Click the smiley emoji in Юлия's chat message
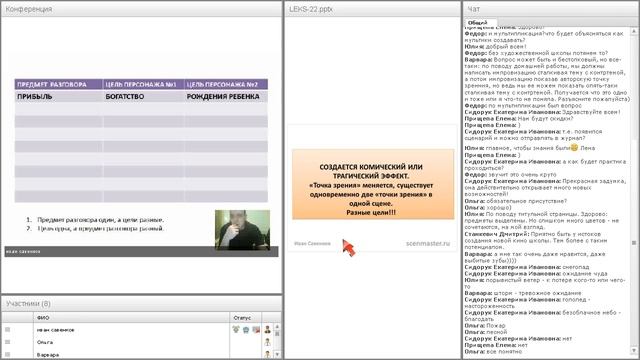 [574, 148]
